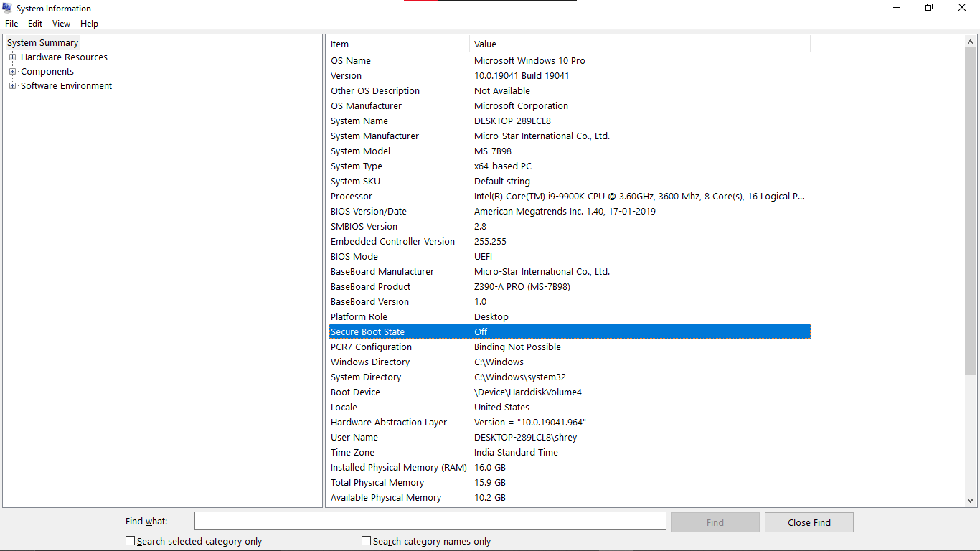Select the PCR7 Configuration row
This screenshot has height=551, width=980.
click(x=570, y=347)
